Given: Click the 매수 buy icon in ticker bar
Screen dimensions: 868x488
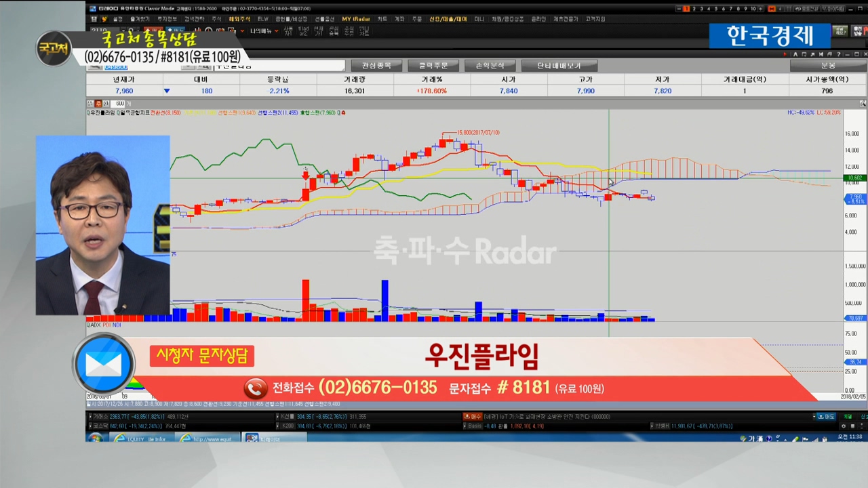Looking at the screenshot, I should tap(472, 416).
